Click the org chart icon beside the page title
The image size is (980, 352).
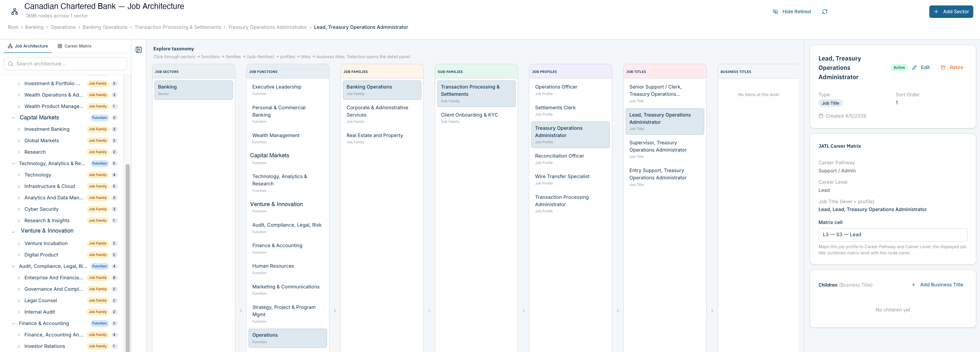point(15,11)
